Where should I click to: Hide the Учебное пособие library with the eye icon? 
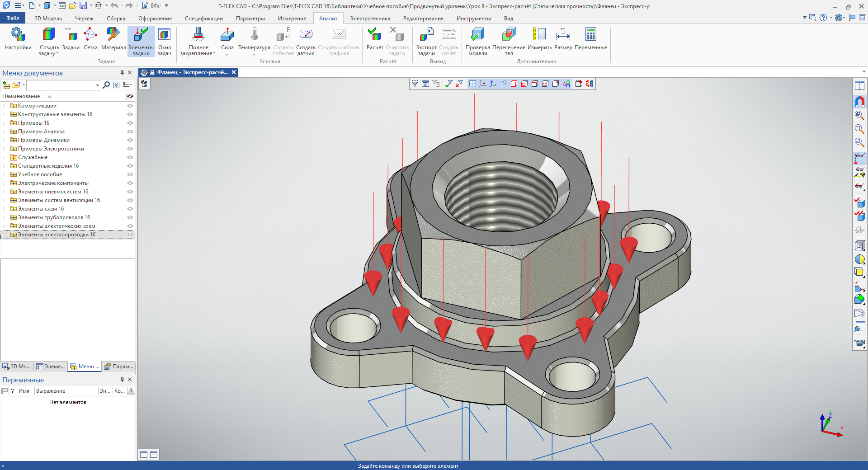[x=130, y=174]
